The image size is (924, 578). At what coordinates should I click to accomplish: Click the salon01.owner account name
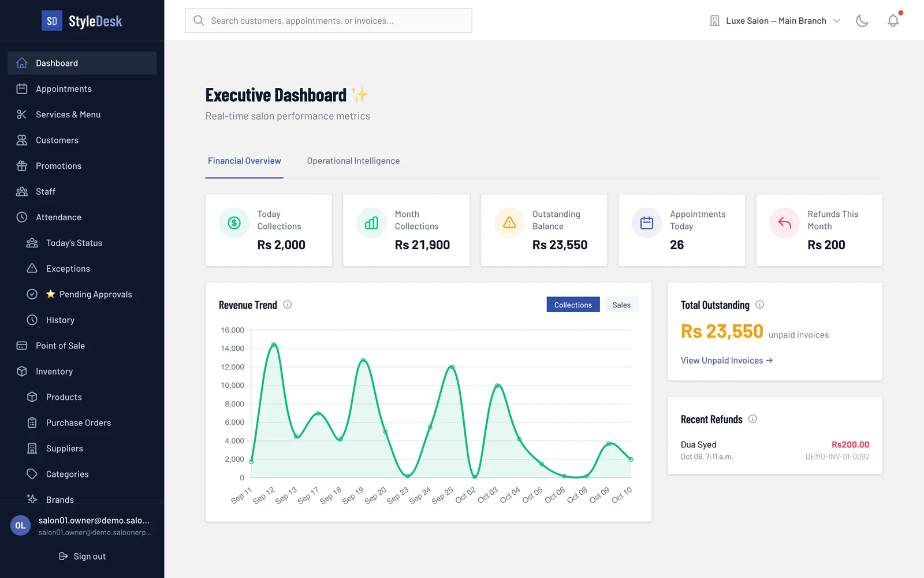click(x=94, y=520)
